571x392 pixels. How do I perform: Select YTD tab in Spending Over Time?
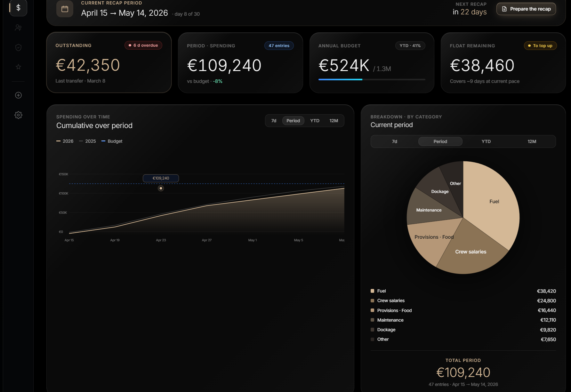(x=315, y=121)
